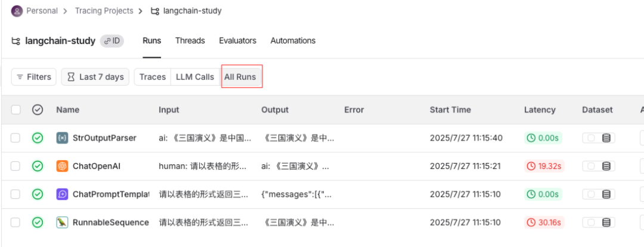The width and height of the screenshot is (644, 247).
Task: Open the Evaluators tab
Action: 237,40
